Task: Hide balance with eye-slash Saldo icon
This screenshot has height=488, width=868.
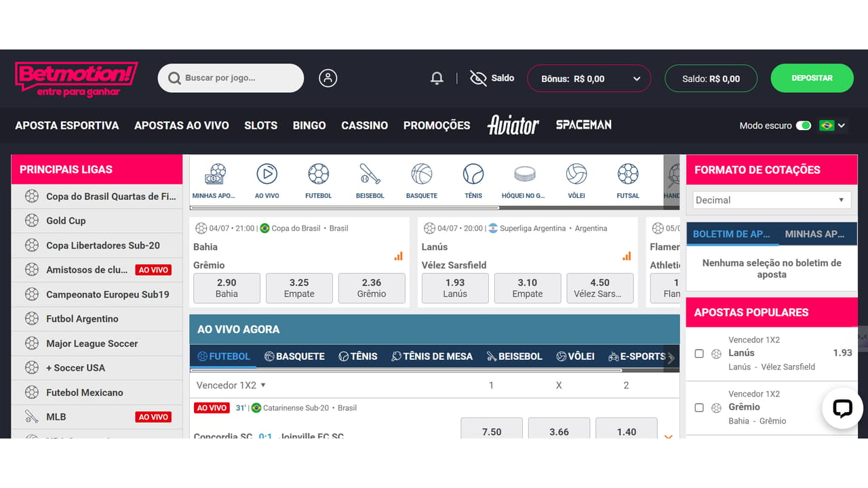Action: click(478, 79)
